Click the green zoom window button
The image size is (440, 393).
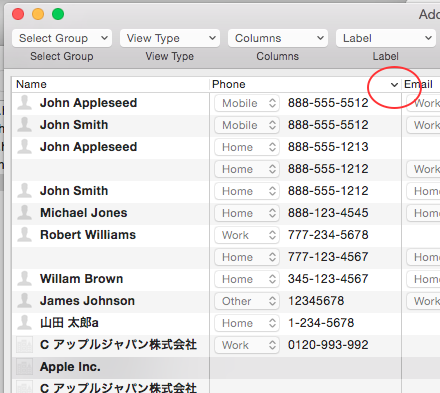(58, 14)
